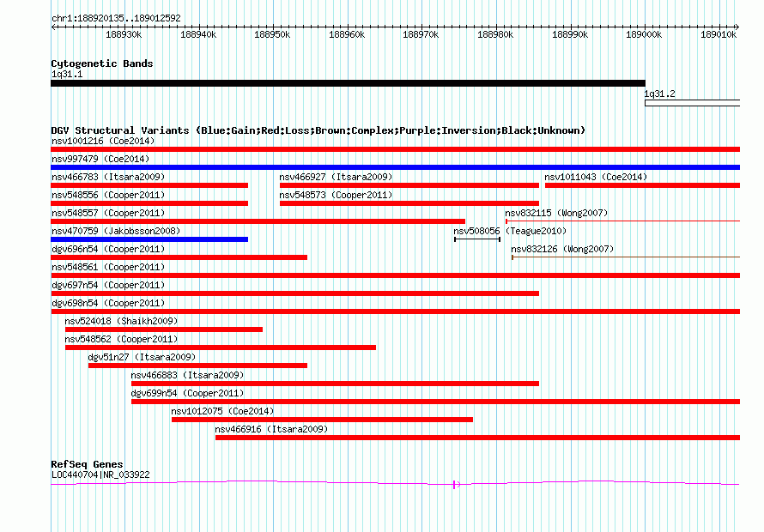Click the 189000k ruler tick label

click(644, 34)
